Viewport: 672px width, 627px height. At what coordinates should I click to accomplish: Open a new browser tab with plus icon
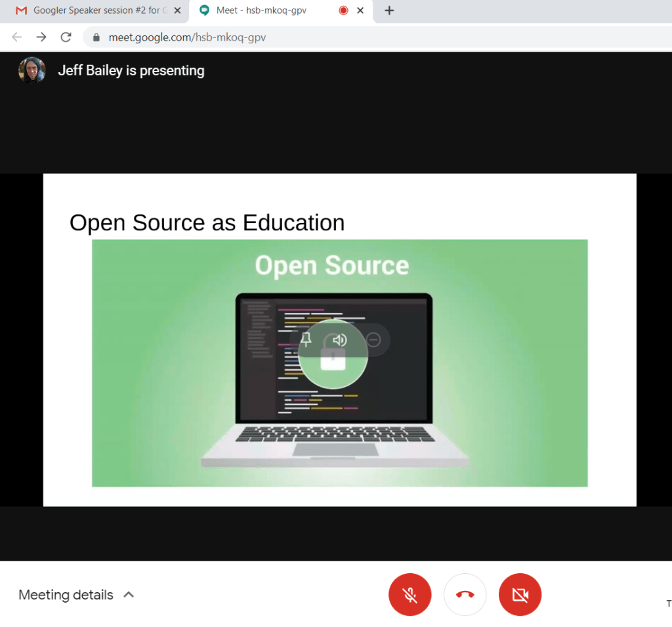tap(389, 10)
